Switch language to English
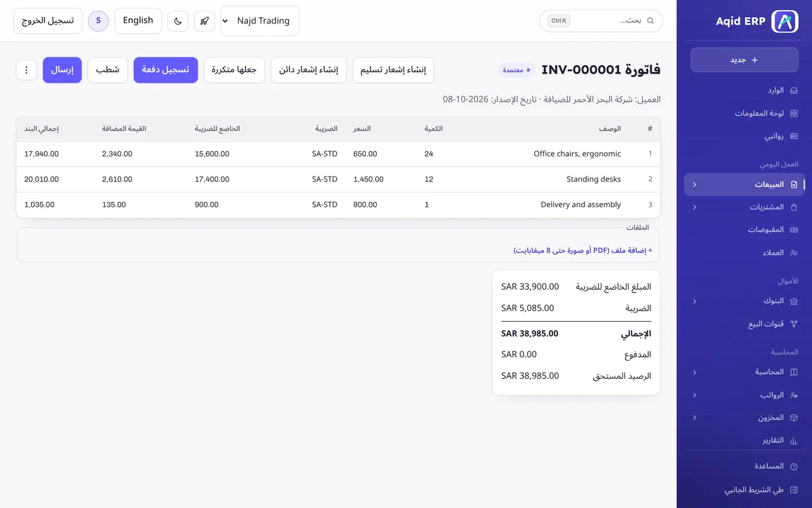812x508 pixels. 138,21
